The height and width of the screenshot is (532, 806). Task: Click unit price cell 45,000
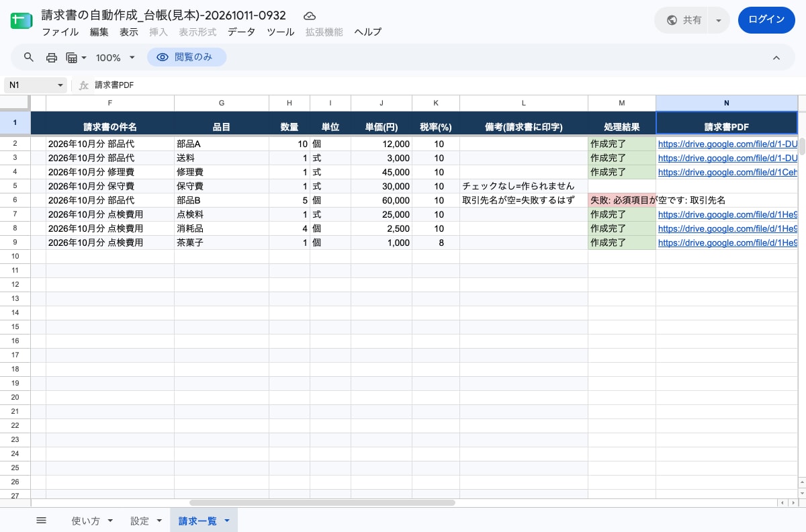click(382, 172)
